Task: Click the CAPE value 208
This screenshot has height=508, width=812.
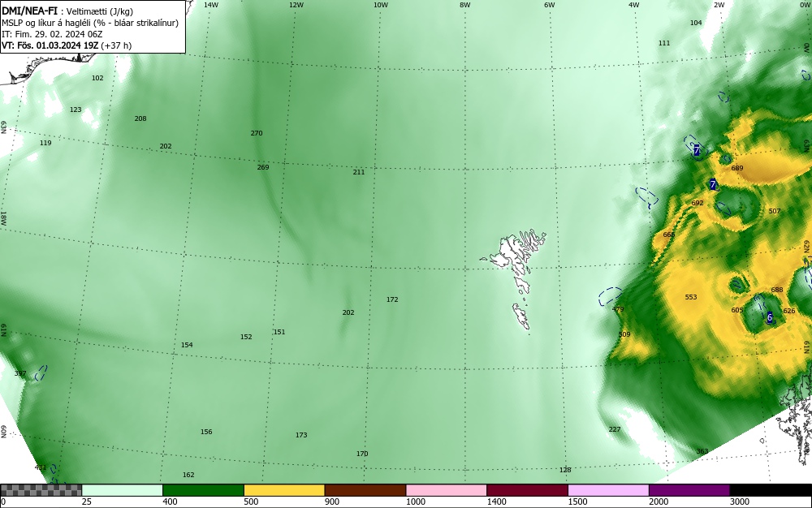Action: pos(140,118)
